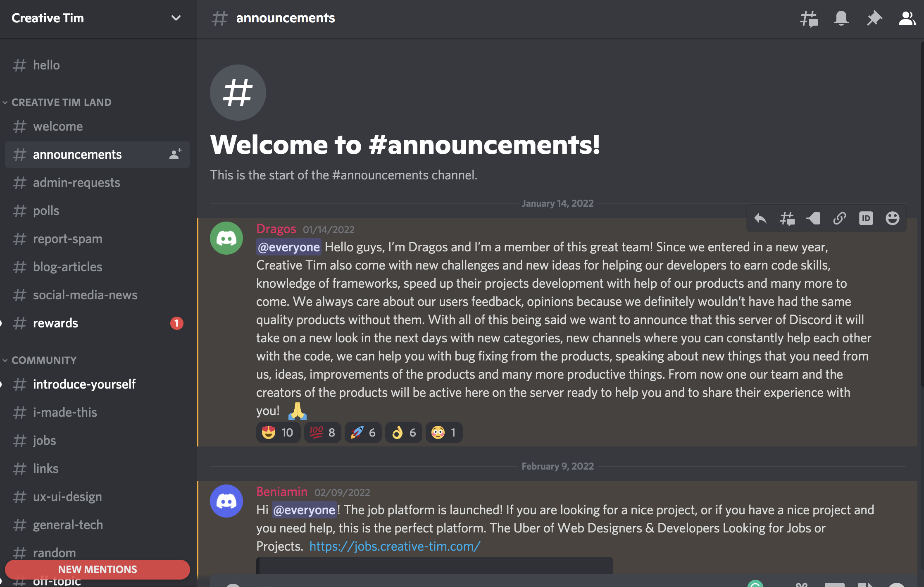This screenshot has width=924, height=587.
Task: Switch to introduce-yourself channel
Action: pos(84,384)
